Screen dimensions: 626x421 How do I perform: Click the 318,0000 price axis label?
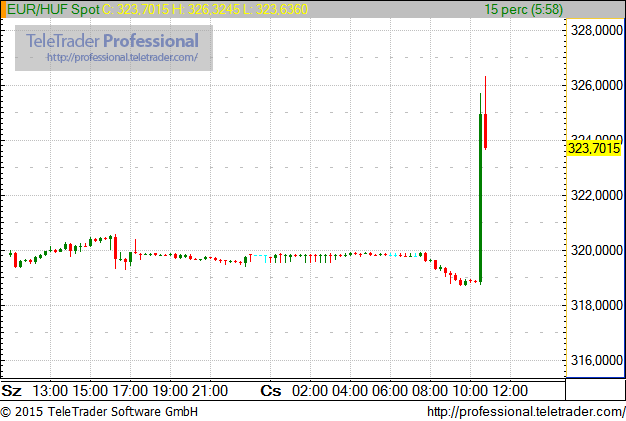(x=596, y=306)
